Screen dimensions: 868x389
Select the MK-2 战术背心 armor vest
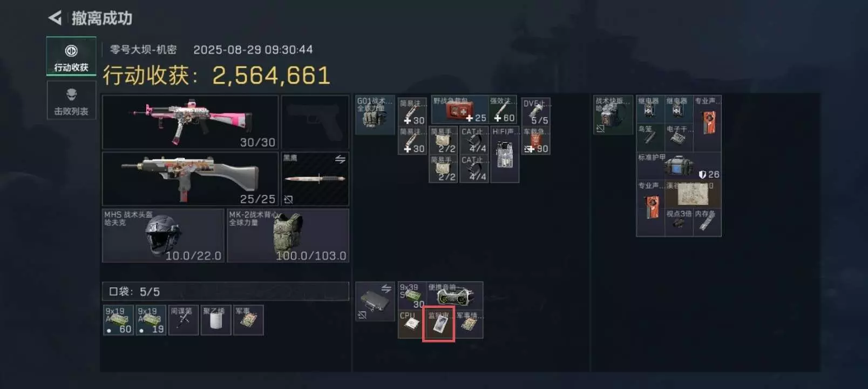click(288, 236)
